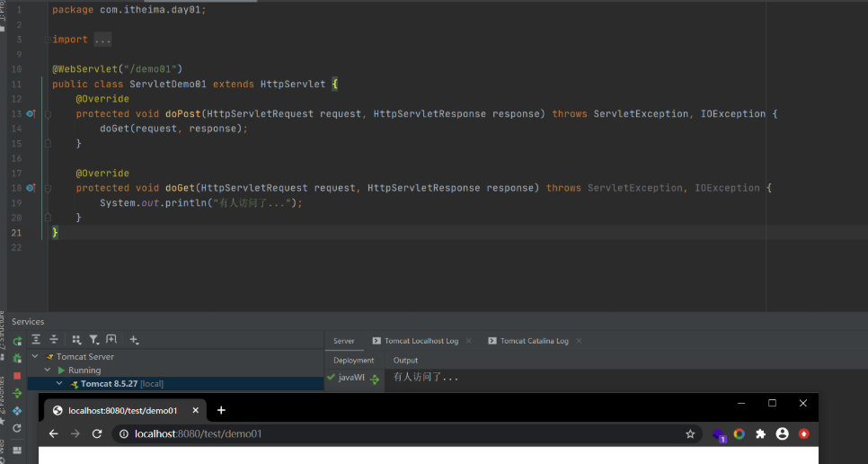Open Group By options in Services toolbar
Screen dimensions: 868x464
click(x=76, y=339)
